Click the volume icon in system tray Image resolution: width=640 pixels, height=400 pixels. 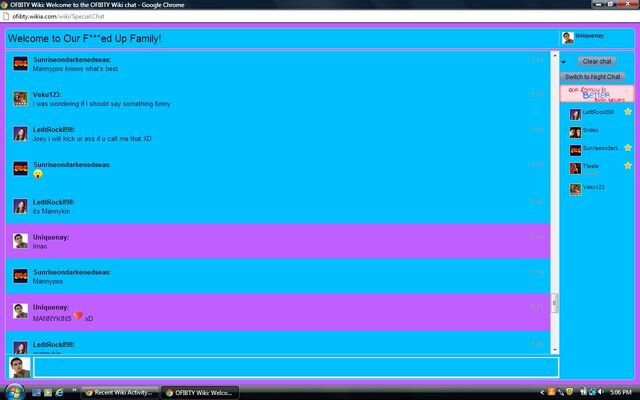[600, 392]
